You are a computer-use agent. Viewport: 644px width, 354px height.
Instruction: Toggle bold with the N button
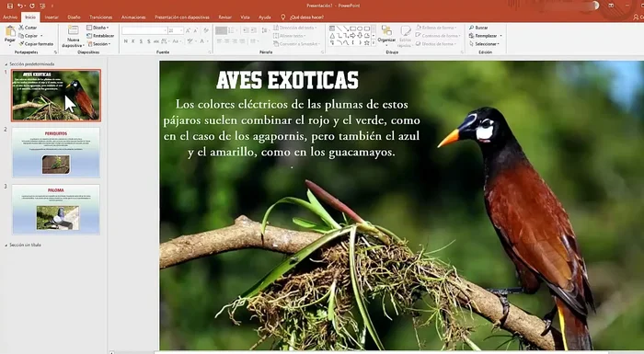click(126, 41)
